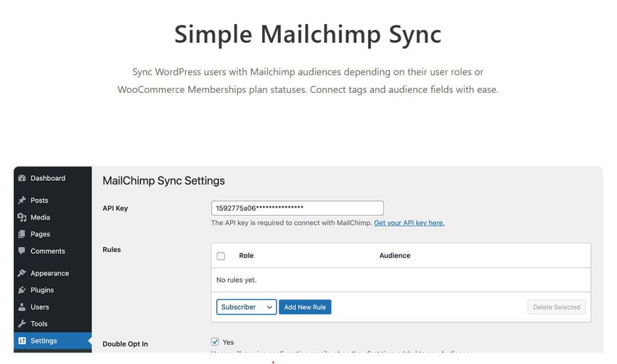The width and height of the screenshot is (617, 364).
Task: Click the Pages icon in sidebar
Action: point(22,234)
